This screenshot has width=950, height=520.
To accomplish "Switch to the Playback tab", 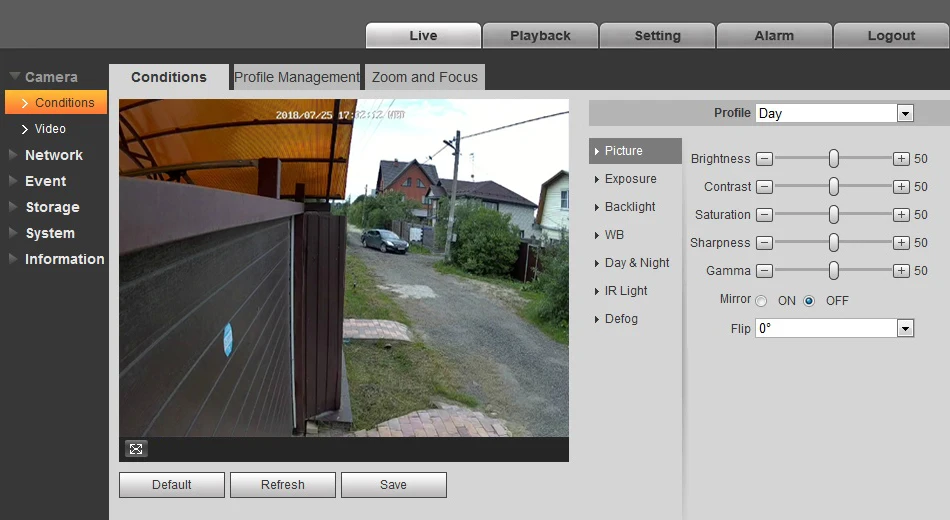I will pyautogui.click(x=540, y=36).
